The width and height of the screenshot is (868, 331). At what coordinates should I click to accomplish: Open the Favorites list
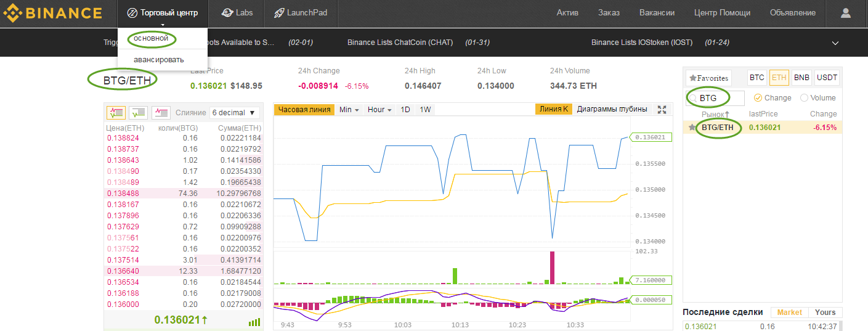(708, 78)
